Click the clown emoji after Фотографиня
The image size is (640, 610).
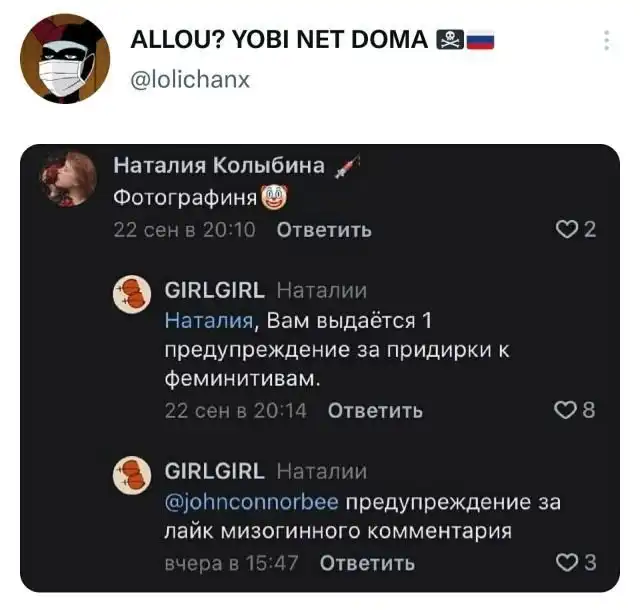(x=273, y=197)
